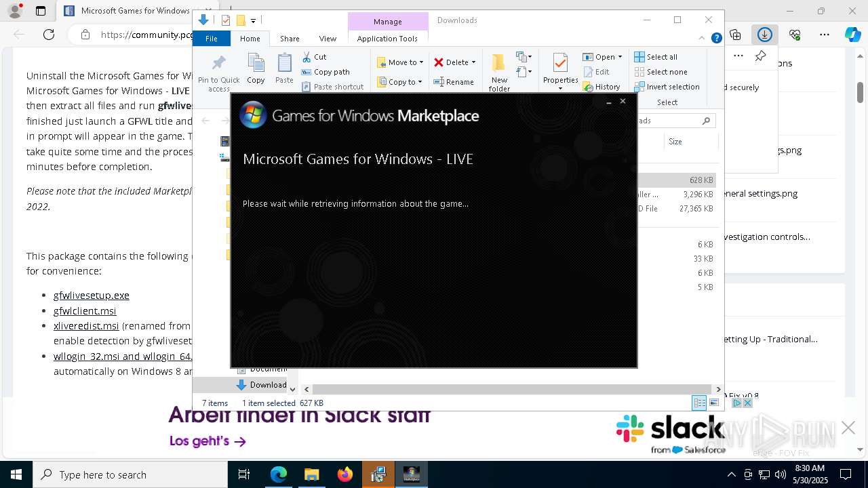The height and width of the screenshot is (488, 868).
Task: Refresh the Edge page
Action: [x=49, y=35]
